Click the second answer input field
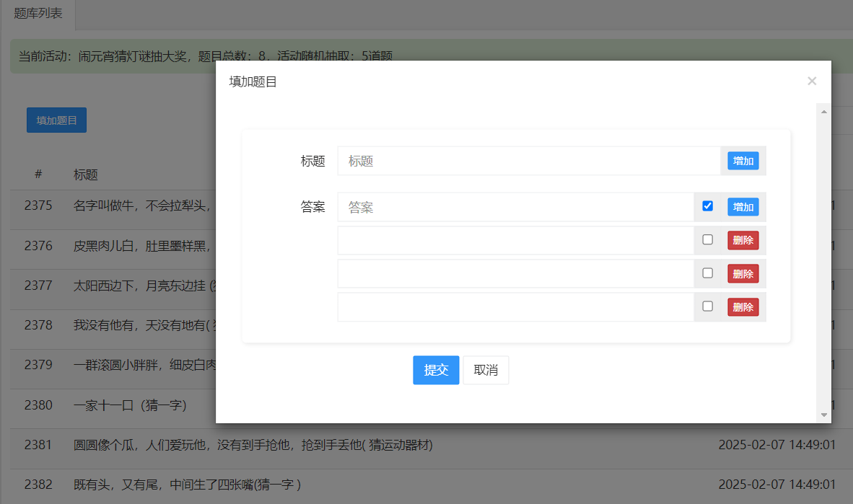Image resolution: width=853 pixels, height=504 pixels. tap(516, 240)
